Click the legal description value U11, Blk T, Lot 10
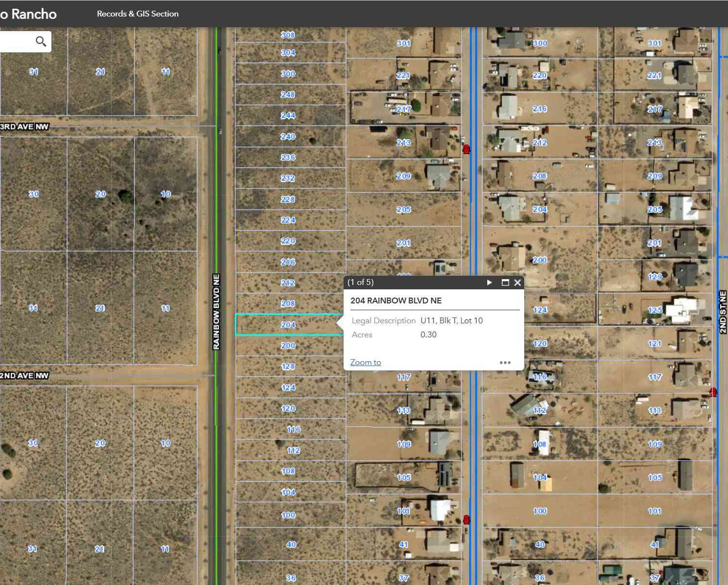Viewport: 728px width, 585px height. (x=451, y=320)
